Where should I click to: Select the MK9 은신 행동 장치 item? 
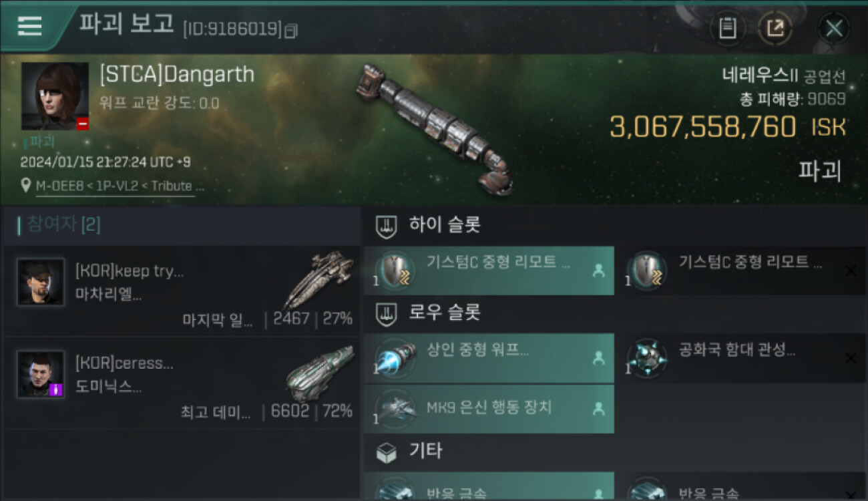[x=489, y=409]
